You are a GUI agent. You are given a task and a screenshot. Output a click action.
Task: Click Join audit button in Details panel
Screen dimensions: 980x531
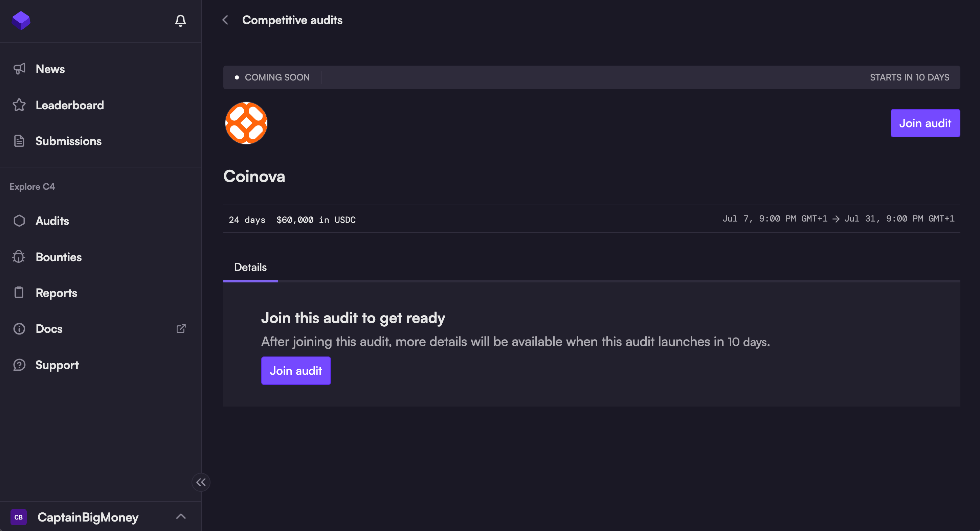tap(296, 371)
